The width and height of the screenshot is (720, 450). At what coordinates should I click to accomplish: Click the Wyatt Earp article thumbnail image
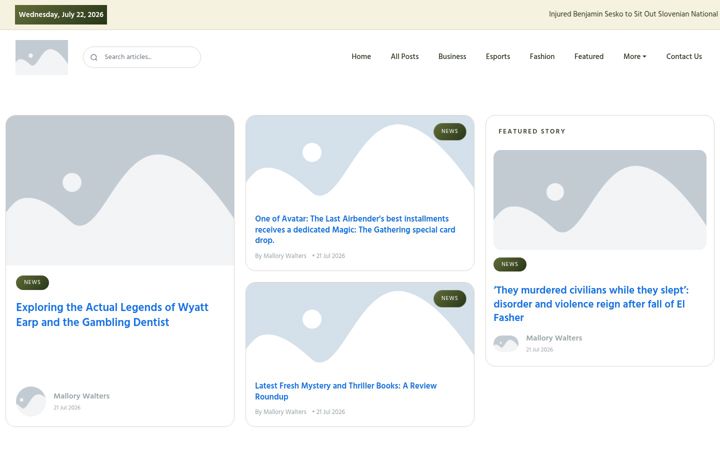click(120, 190)
